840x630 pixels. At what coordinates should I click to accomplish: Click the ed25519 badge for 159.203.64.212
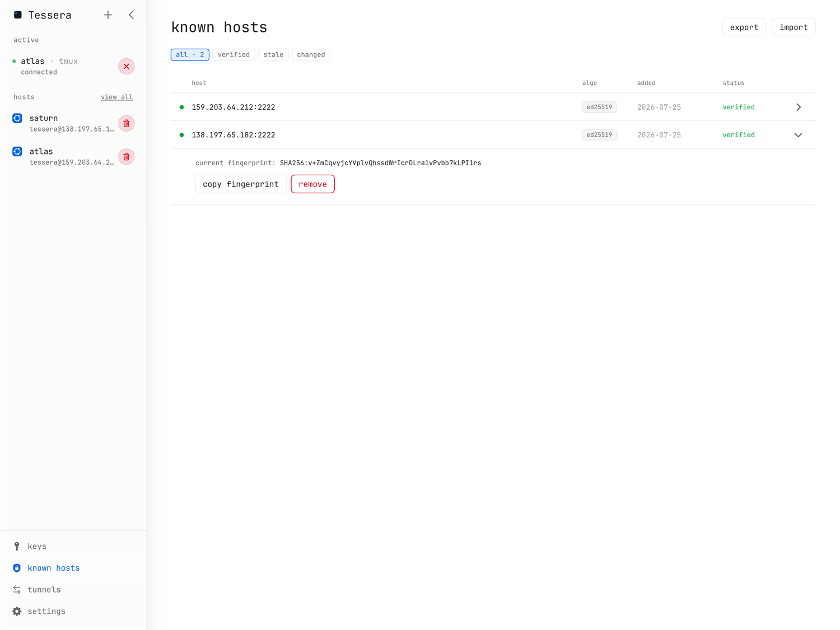[x=599, y=107]
